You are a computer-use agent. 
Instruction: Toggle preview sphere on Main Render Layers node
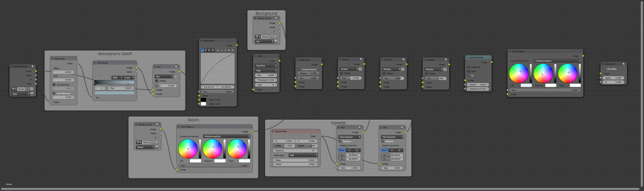click(33, 67)
